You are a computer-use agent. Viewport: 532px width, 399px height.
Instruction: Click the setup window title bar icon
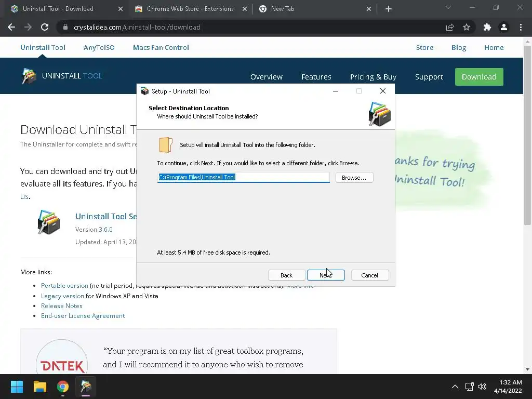coord(145,91)
